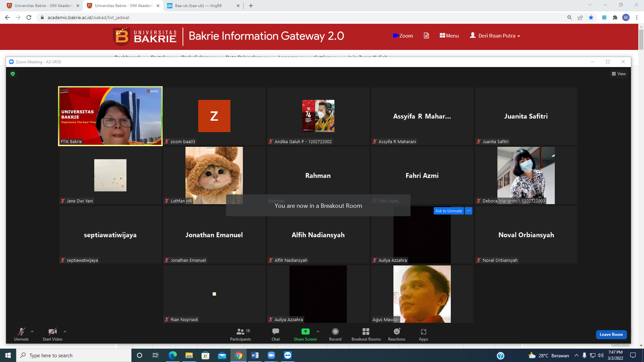The height and width of the screenshot is (362, 644).
Task: Open Zoom Apps panel
Action: point(423,334)
